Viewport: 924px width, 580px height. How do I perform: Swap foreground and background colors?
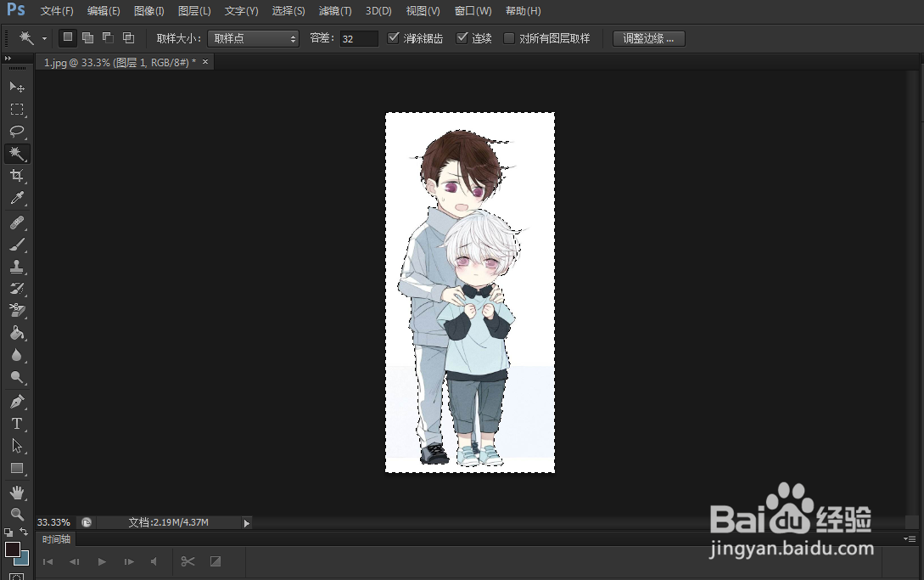(24, 532)
